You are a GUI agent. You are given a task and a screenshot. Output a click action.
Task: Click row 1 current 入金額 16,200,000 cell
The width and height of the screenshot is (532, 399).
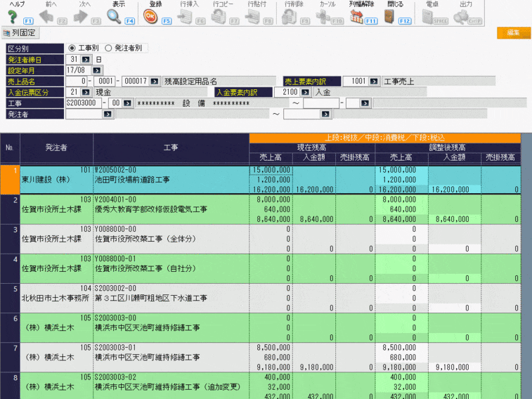[314, 189]
